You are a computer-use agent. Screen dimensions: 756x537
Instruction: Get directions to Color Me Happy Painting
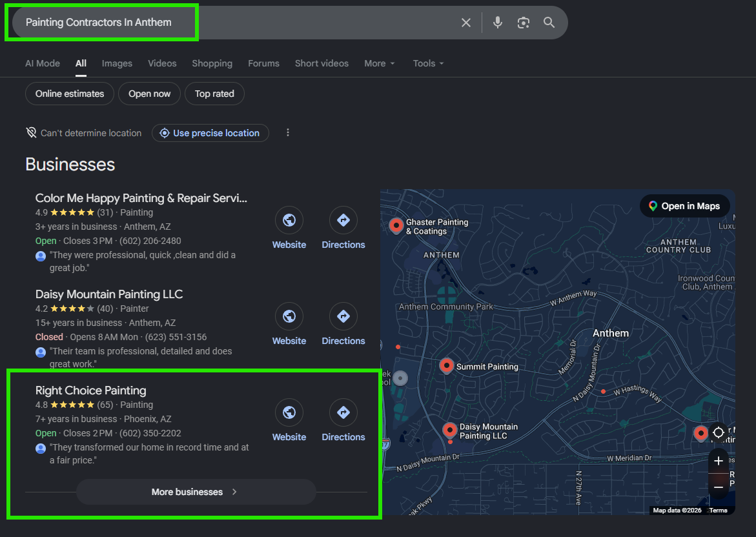pyautogui.click(x=343, y=220)
